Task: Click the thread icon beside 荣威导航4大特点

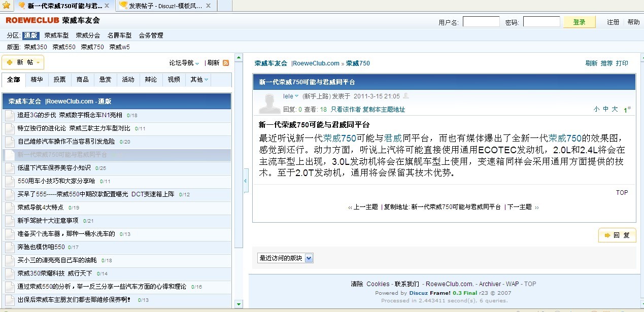Action: click(10, 207)
